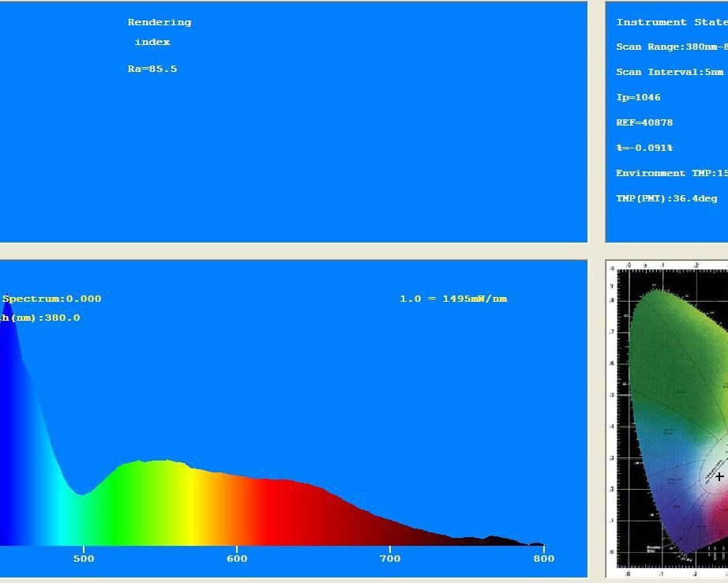Image resolution: width=728 pixels, height=583 pixels.
Task: Click the %=-0.091% deviation value
Action: [x=644, y=148]
